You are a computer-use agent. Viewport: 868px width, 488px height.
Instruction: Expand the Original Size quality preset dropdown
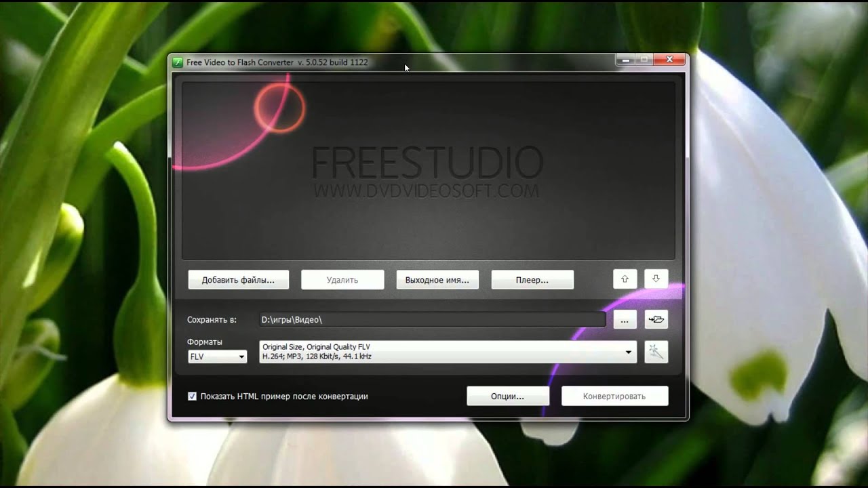(448, 352)
